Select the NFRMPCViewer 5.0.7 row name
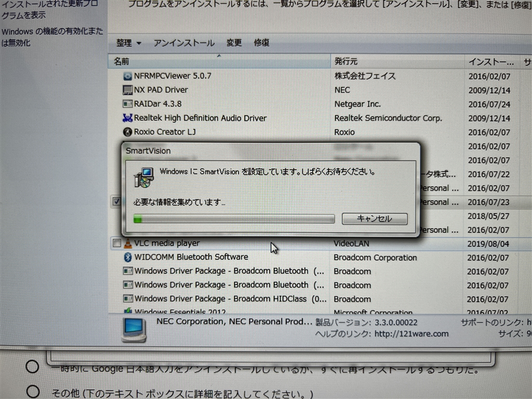Viewport: 532px width, 399px height. [x=172, y=76]
